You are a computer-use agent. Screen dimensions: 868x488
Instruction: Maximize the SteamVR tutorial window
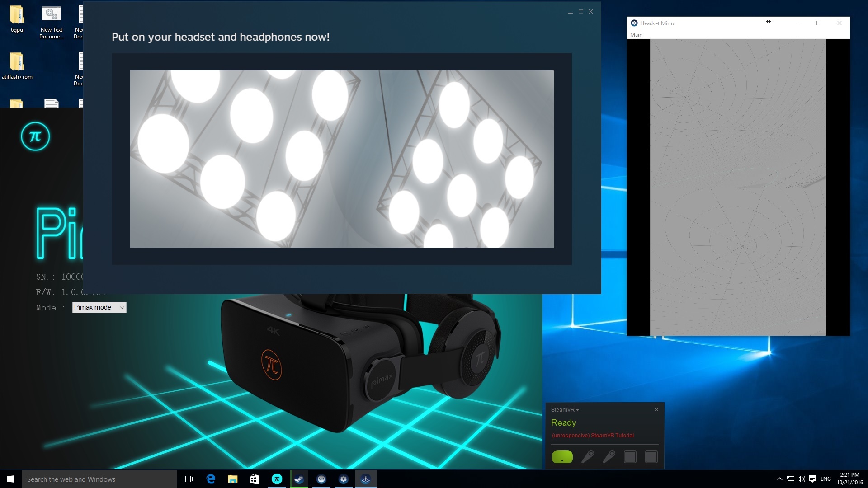(x=581, y=12)
